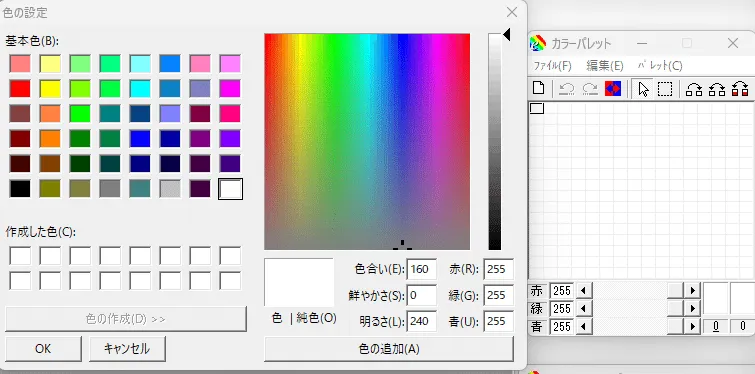Pick the salmon pink basic color swatch

(20, 64)
